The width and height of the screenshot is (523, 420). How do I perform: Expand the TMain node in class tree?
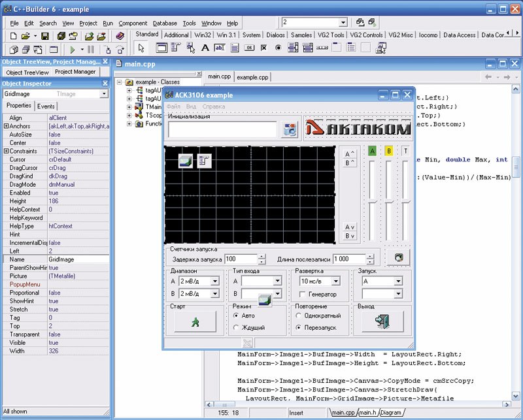pos(129,106)
